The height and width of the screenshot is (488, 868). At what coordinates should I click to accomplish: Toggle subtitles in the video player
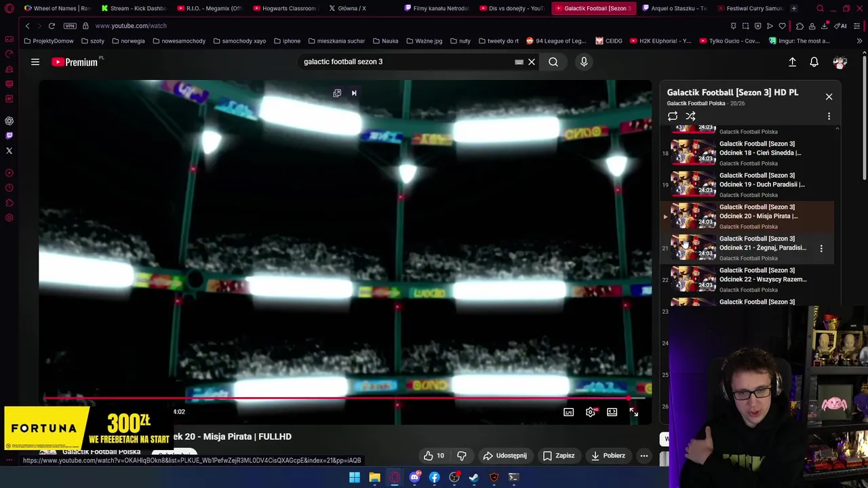tap(569, 412)
